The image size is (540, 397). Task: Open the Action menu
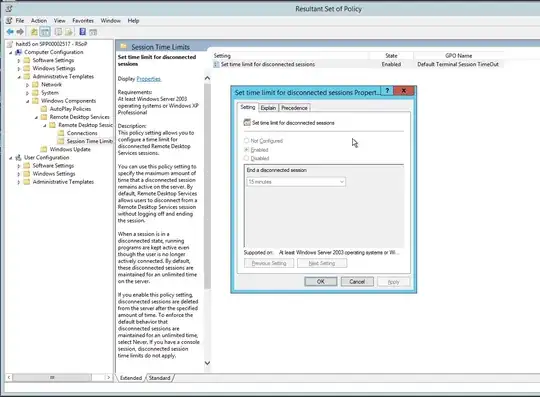click(x=39, y=21)
